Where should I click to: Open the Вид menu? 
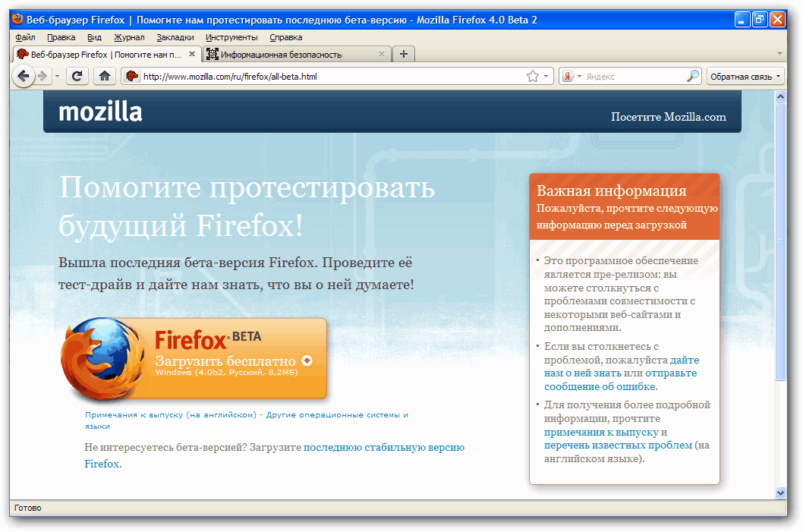[94, 37]
